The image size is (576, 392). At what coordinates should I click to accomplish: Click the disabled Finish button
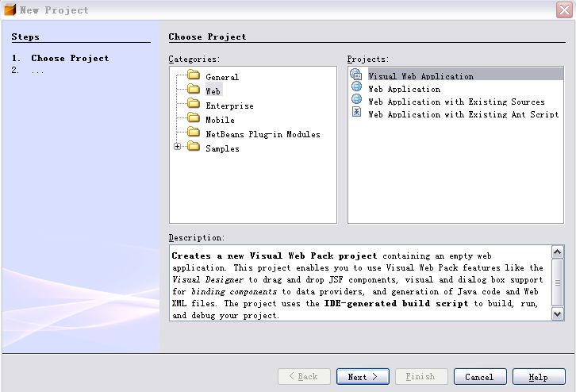point(421,377)
